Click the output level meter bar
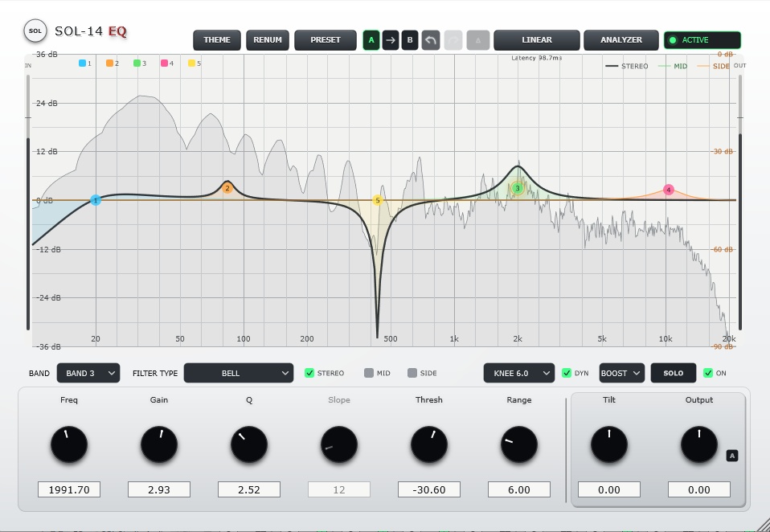Viewport: 770px width, 532px height. click(740, 203)
